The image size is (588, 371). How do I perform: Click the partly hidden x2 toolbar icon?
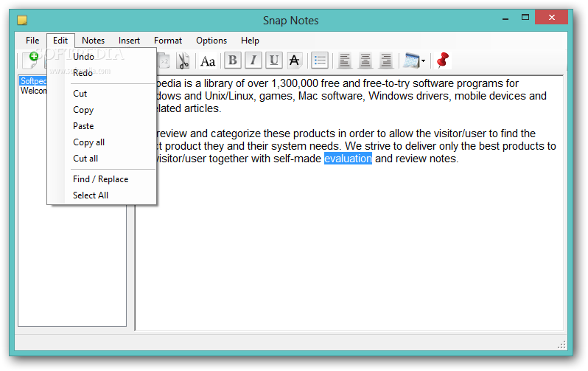point(164,60)
